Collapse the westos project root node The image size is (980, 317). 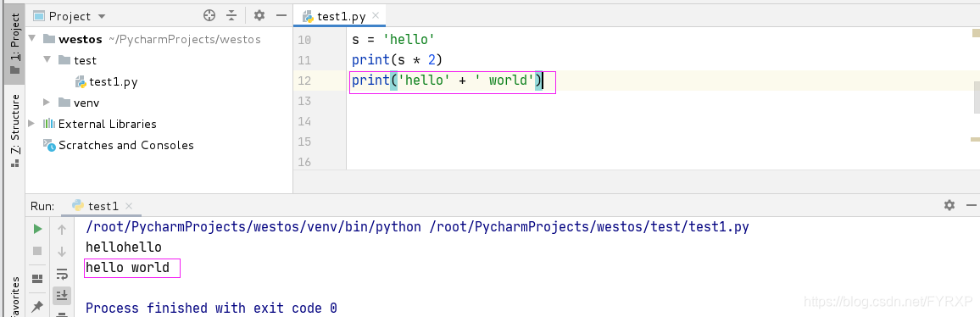(32, 39)
